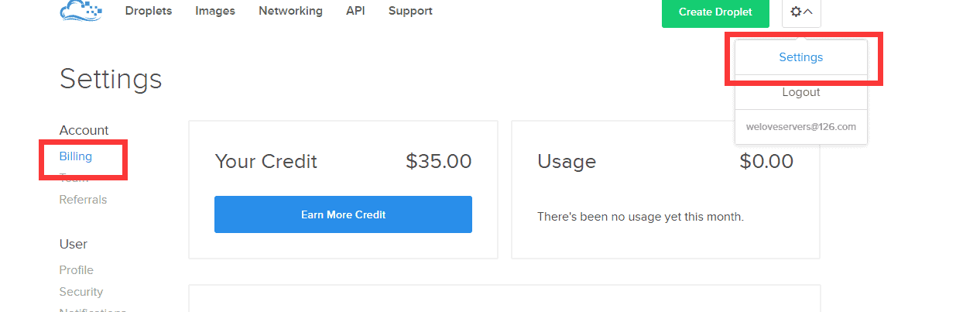Choose Logout from the account dropdown
Viewport: 980px width, 312px height.
(x=800, y=92)
